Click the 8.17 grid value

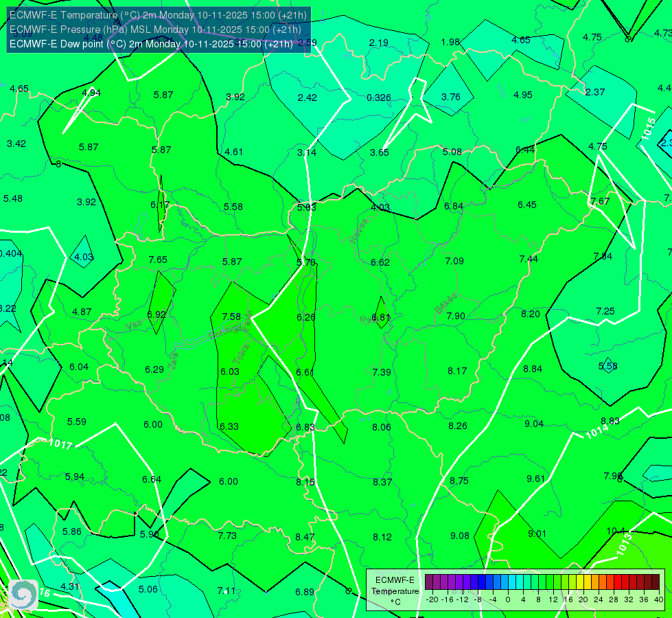pos(457,371)
